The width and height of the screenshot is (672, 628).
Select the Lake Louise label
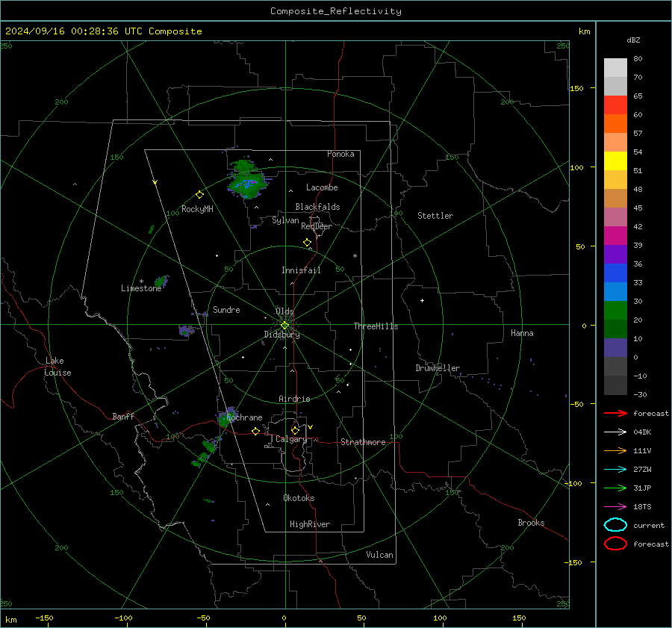click(57, 367)
